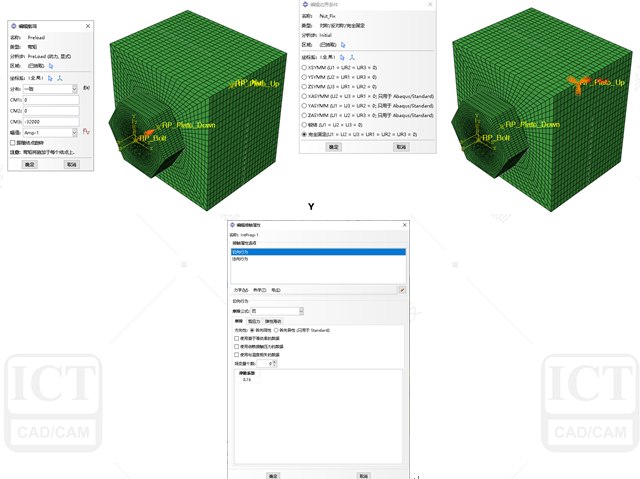
Task: Switch to the shear stress tab
Action: click(254, 321)
